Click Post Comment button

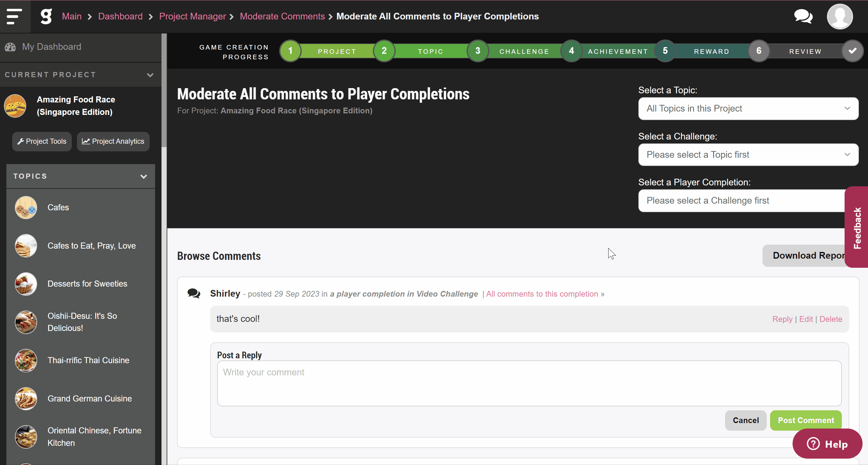point(806,420)
